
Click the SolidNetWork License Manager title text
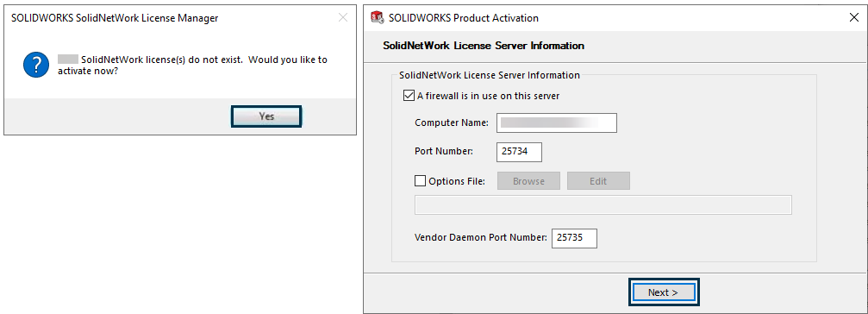point(115,18)
